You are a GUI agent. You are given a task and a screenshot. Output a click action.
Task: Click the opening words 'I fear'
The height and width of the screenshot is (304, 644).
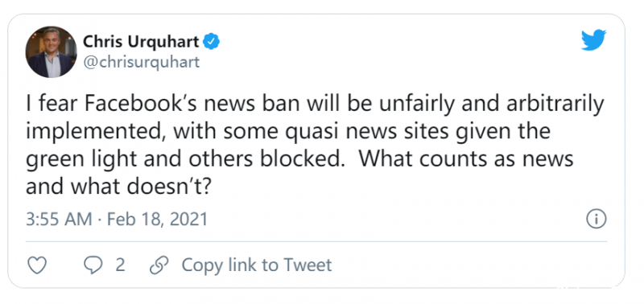[53, 105]
